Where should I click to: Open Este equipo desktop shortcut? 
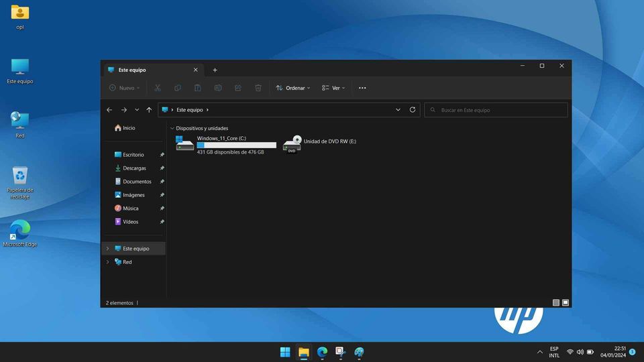pyautogui.click(x=19, y=71)
